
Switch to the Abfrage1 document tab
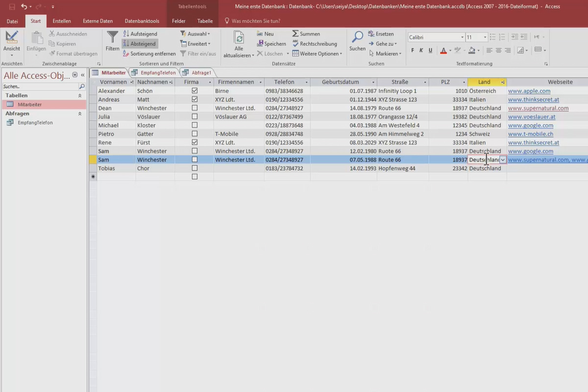coord(197,73)
